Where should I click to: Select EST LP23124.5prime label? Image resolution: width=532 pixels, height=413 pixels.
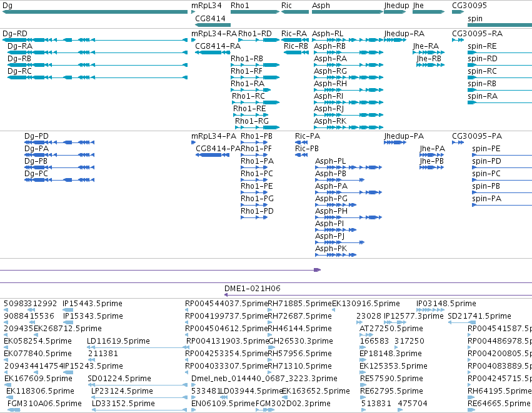point(122,391)
